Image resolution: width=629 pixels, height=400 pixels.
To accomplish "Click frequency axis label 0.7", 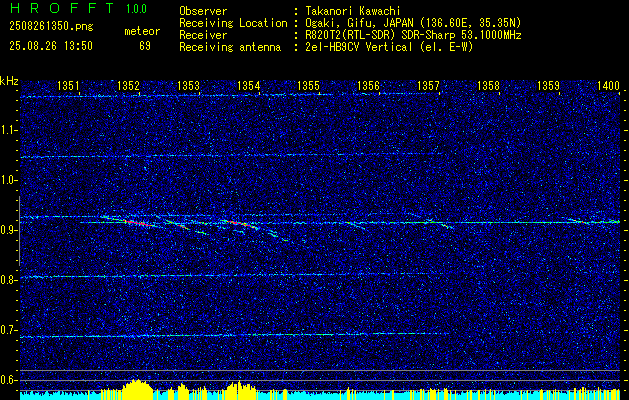I will (8, 330).
